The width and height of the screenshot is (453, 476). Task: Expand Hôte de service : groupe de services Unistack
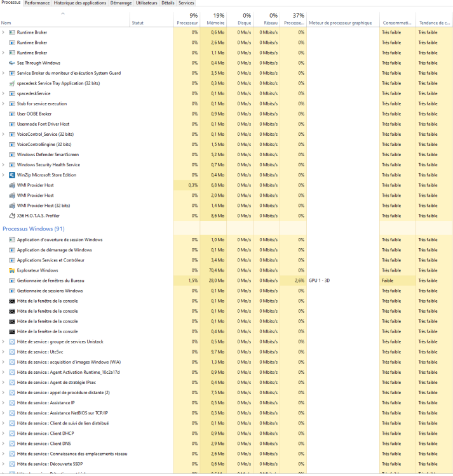(x=3, y=341)
